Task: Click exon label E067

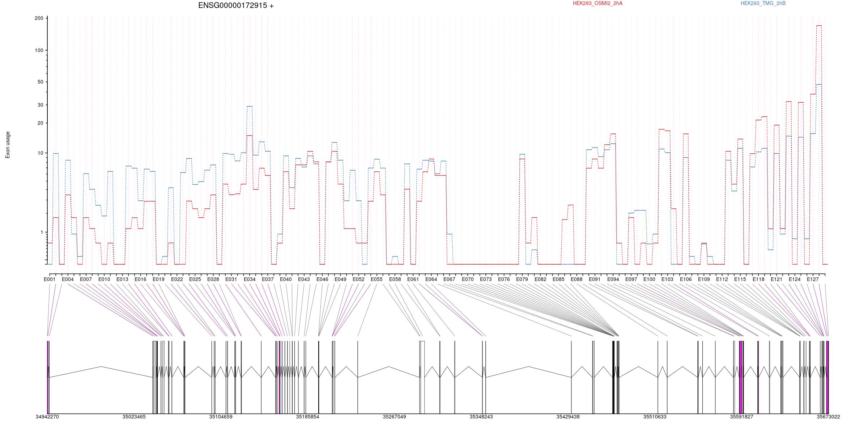Action: [449, 279]
